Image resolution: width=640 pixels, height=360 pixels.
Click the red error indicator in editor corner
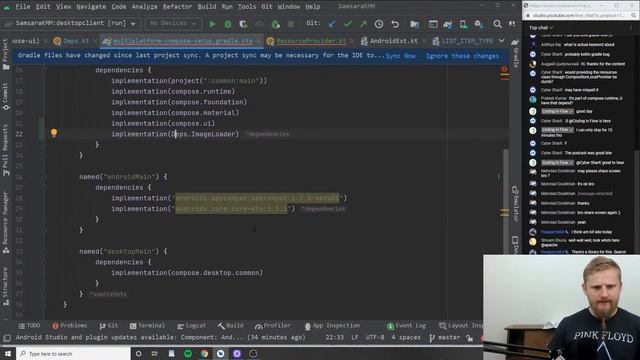coord(504,70)
